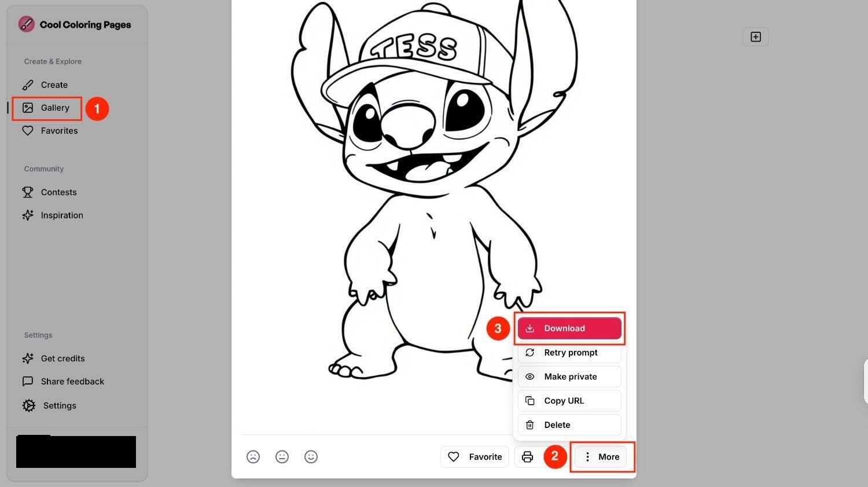Click the sparkle icon beside Get credits
868x487 pixels.
tap(28, 358)
